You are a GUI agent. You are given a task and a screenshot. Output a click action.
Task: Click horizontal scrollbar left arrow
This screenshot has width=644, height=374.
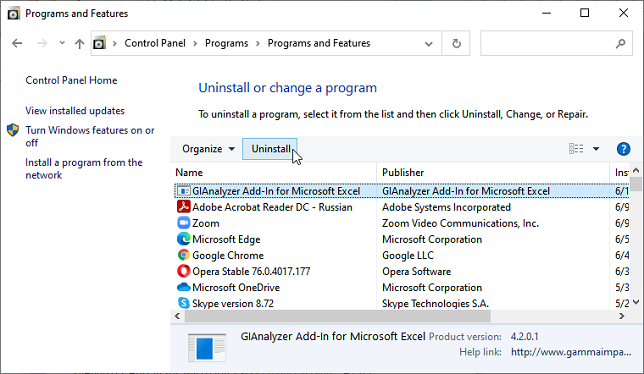pyautogui.click(x=177, y=316)
